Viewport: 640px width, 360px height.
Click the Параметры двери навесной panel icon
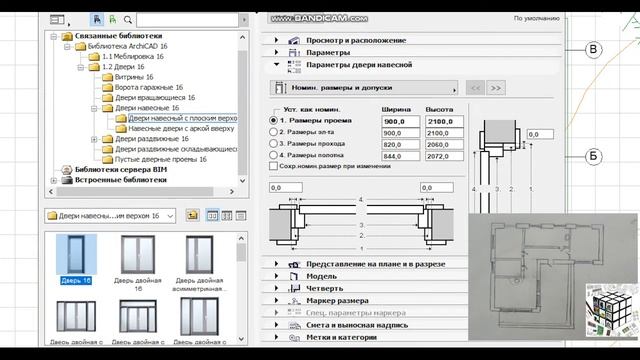click(294, 67)
